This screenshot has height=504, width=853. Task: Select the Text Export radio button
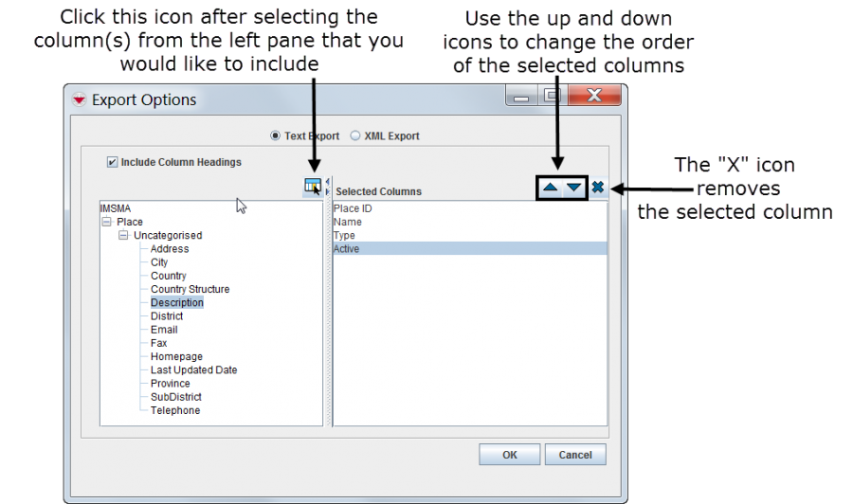click(276, 135)
